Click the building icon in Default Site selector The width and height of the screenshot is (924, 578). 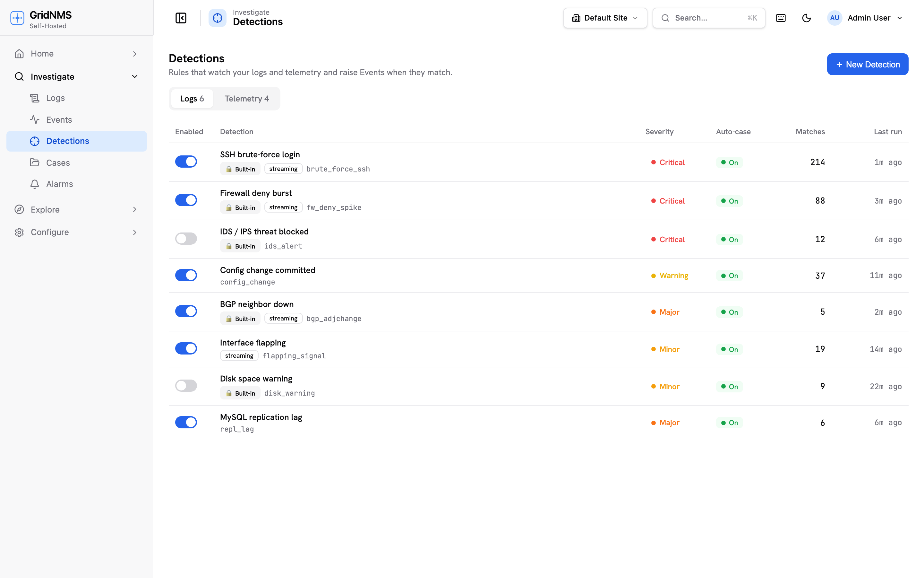[576, 18]
